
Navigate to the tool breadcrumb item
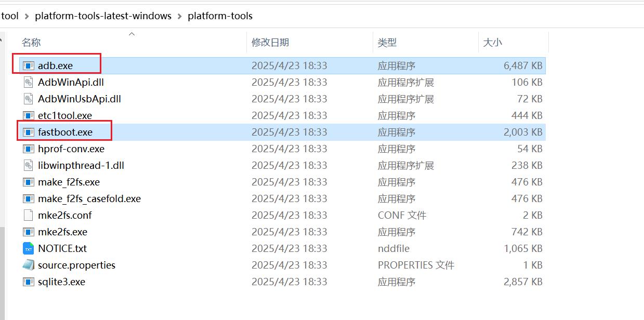[x=9, y=16]
